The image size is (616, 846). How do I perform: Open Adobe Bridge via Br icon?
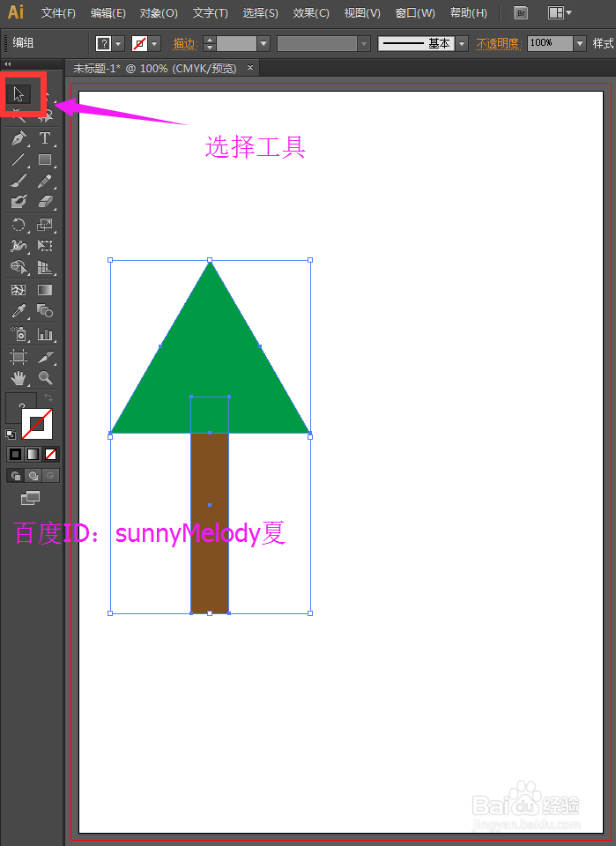[x=521, y=13]
